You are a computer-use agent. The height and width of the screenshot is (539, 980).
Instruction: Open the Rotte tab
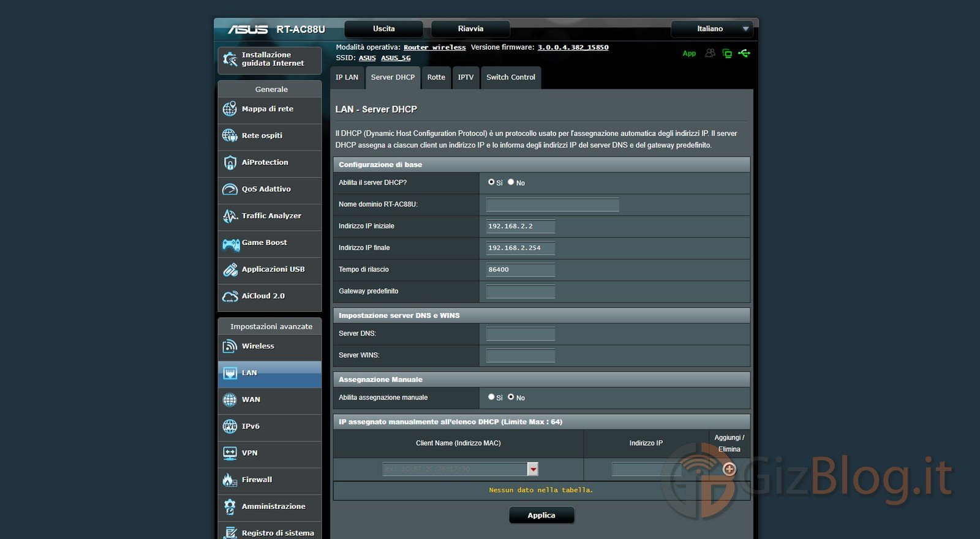tap(436, 77)
